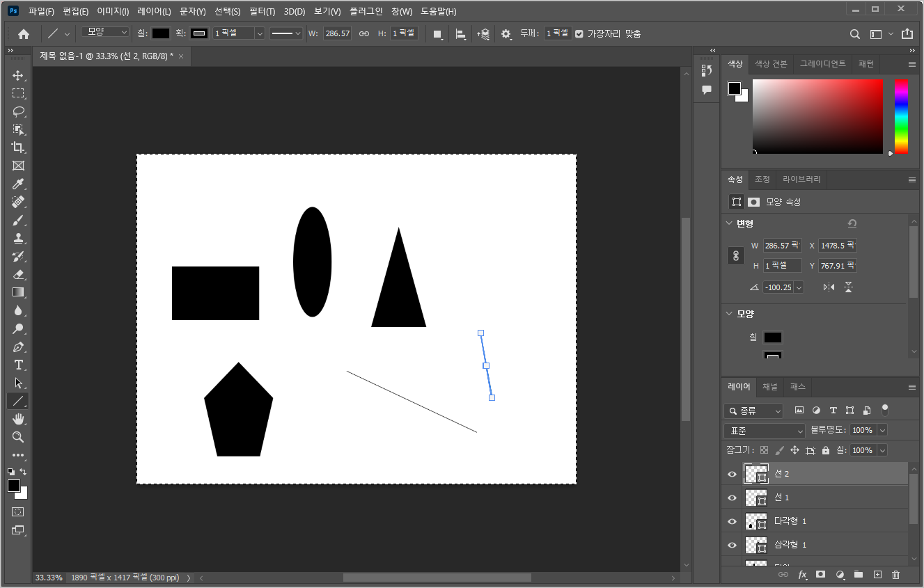Viewport: 924px width, 588px height.
Task: Switch to the 패스 tab
Action: pyautogui.click(x=798, y=387)
